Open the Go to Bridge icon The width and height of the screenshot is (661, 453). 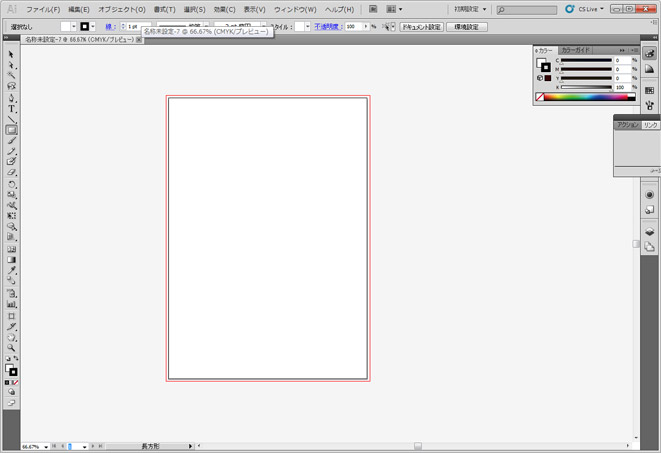pyautogui.click(x=373, y=9)
